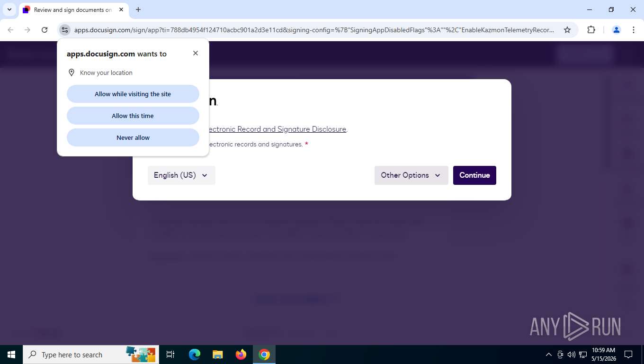The height and width of the screenshot is (364, 644).
Task: Go forward to the next page
Action: tap(27, 30)
